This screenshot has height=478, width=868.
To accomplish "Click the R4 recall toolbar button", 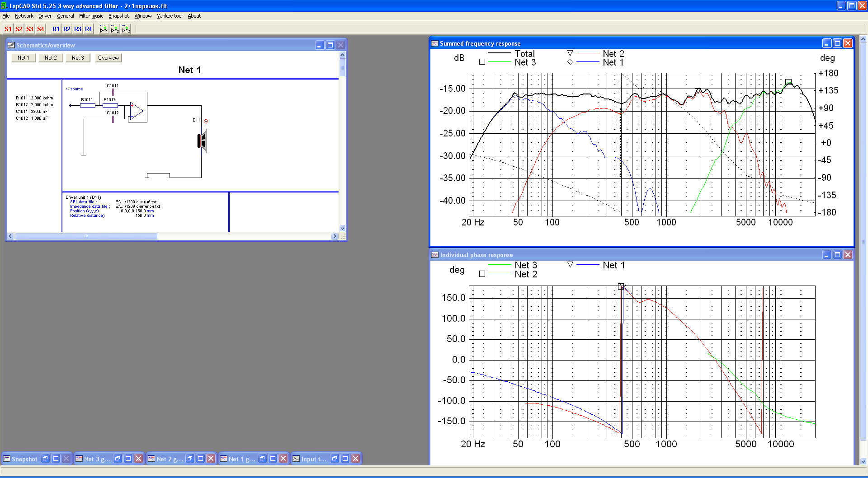I will 88,29.
